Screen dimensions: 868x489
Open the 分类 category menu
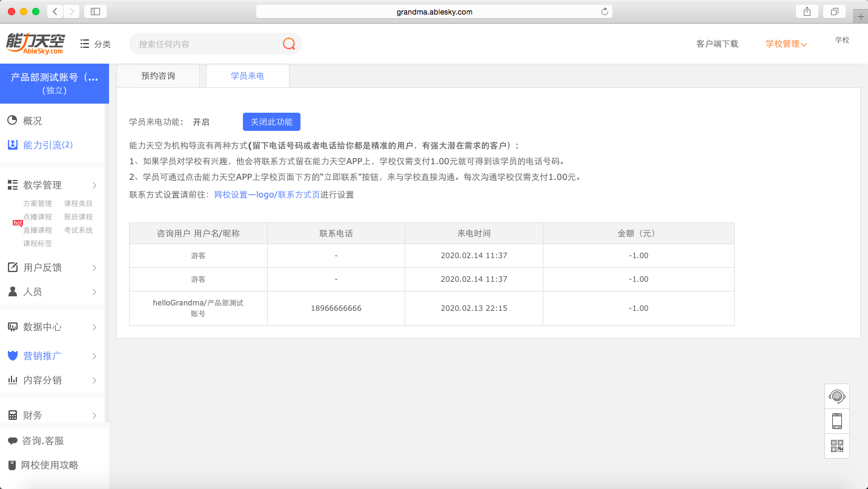tap(96, 44)
